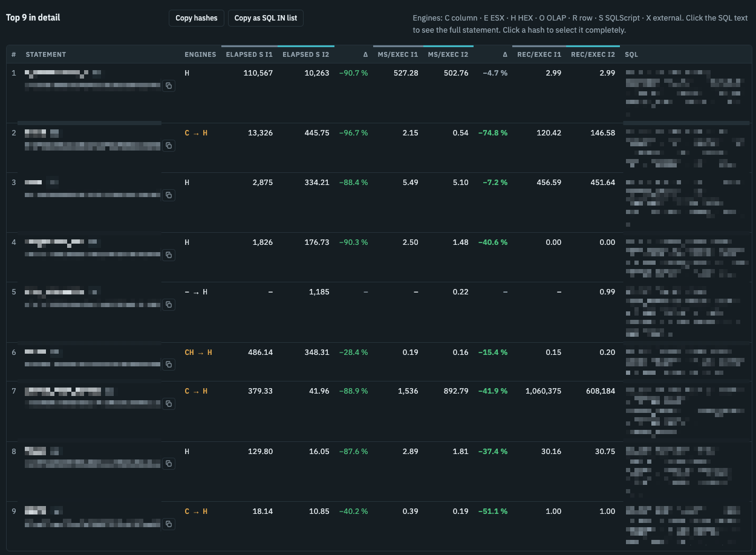Select ms/exec value 527.28
This screenshot has width=756, height=555.
[x=406, y=73]
